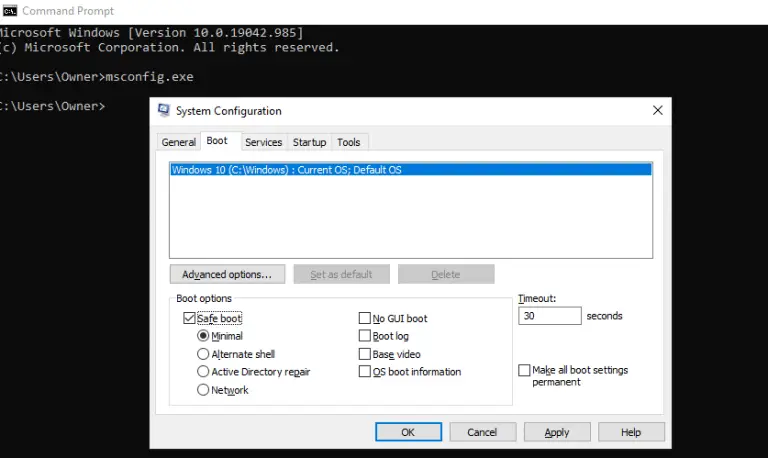Check the Base video option
Viewport: 768px width, 458px height.
click(365, 354)
